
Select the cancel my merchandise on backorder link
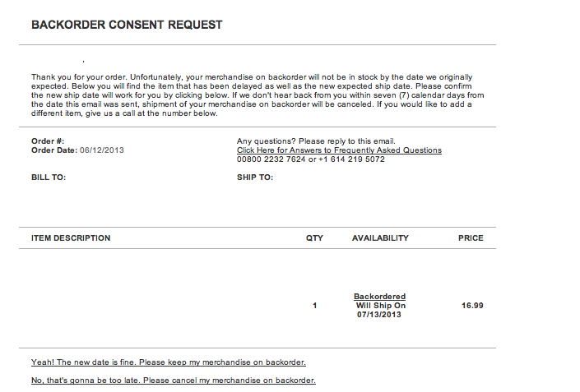coord(174,380)
